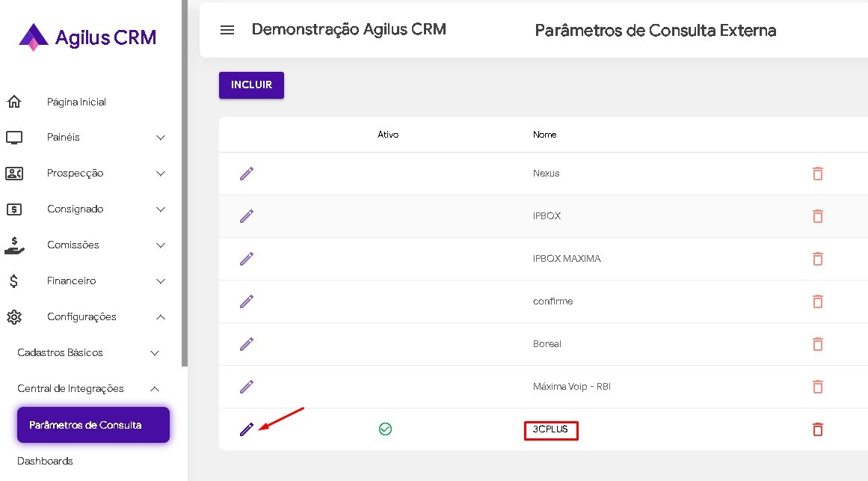Collapse the Configurações menu chevron
The height and width of the screenshot is (481, 868).
pyautogui.click(x=161, y=317)
